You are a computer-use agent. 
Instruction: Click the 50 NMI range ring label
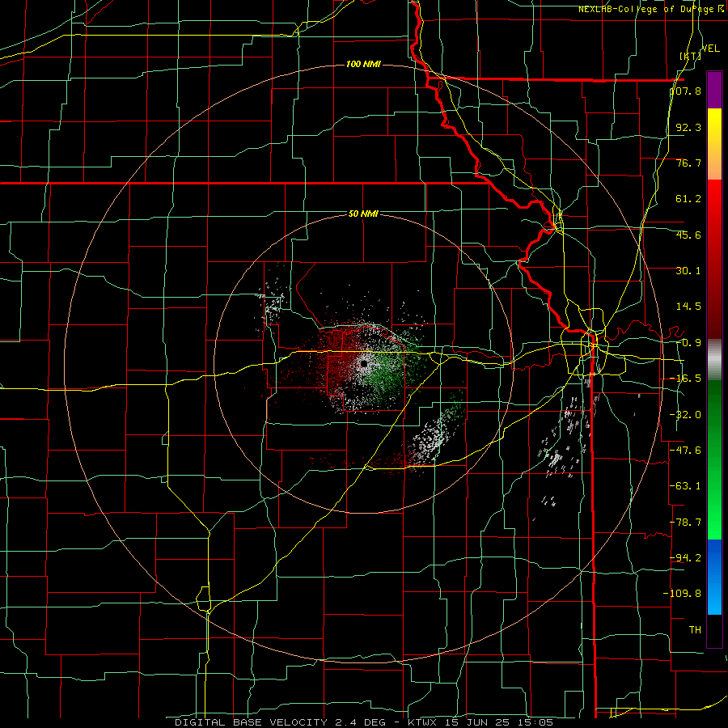pos(363,214)
